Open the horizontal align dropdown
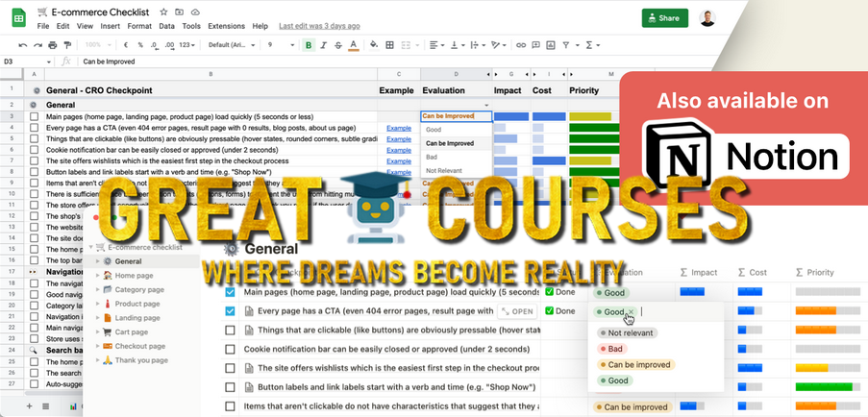868x417 pixels. coord(436,45)
